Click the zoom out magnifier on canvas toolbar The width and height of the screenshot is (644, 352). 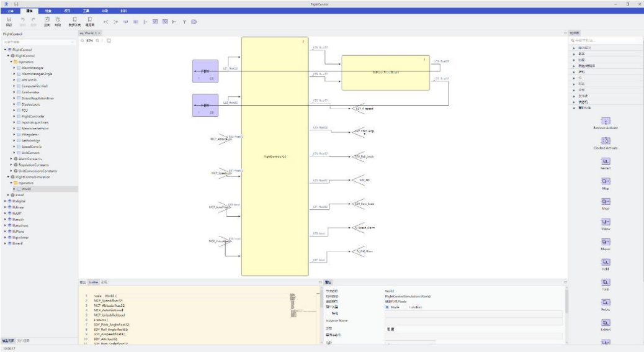pyautogui.click(x=82, y=40)
